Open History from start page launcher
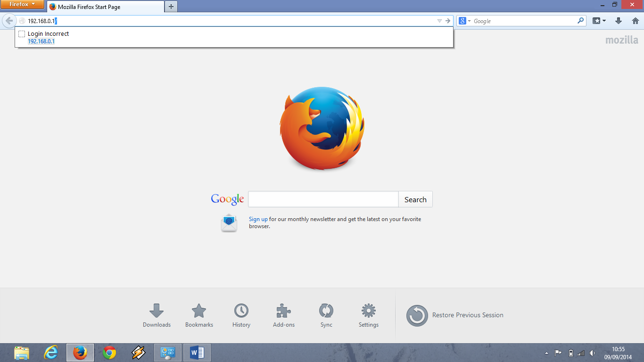Image resolution: width=644 pixels, height=362 pixels. pos(241,316)
